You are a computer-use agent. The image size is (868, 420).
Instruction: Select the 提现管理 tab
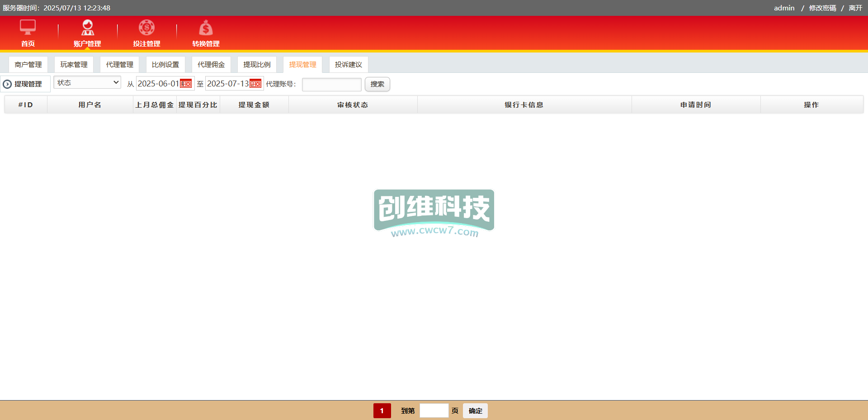pyautogui.click(x=302, y=65)
